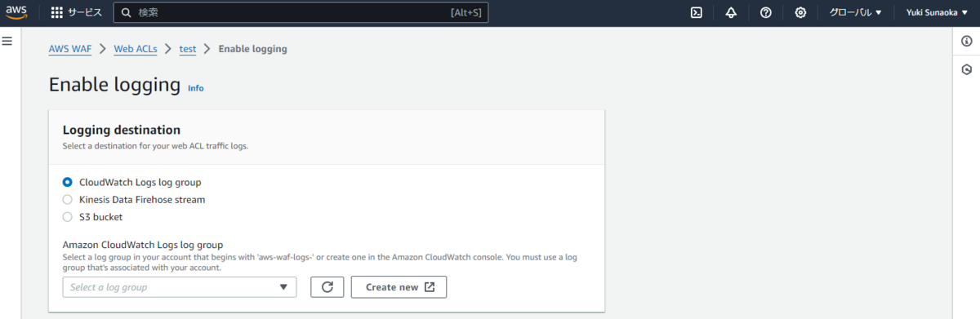
Task: Expand the left hamburger navigation menu
Action: pos(7,41)
